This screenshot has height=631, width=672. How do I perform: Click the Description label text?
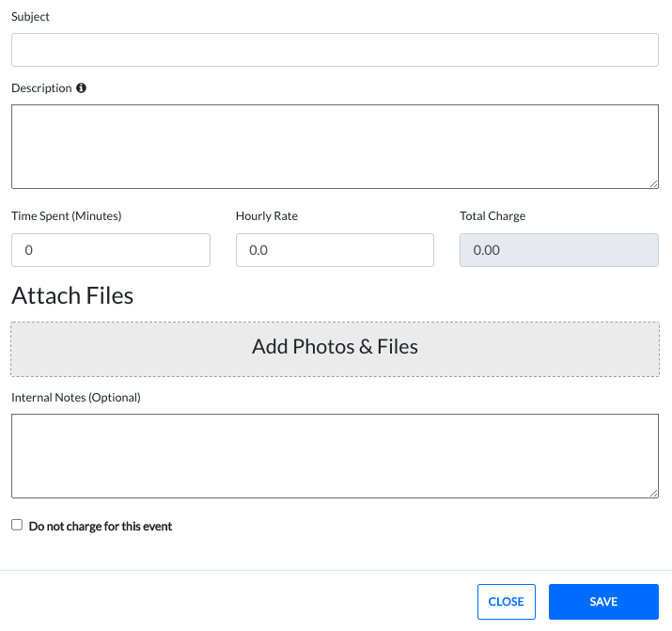[x=41, y=88]
